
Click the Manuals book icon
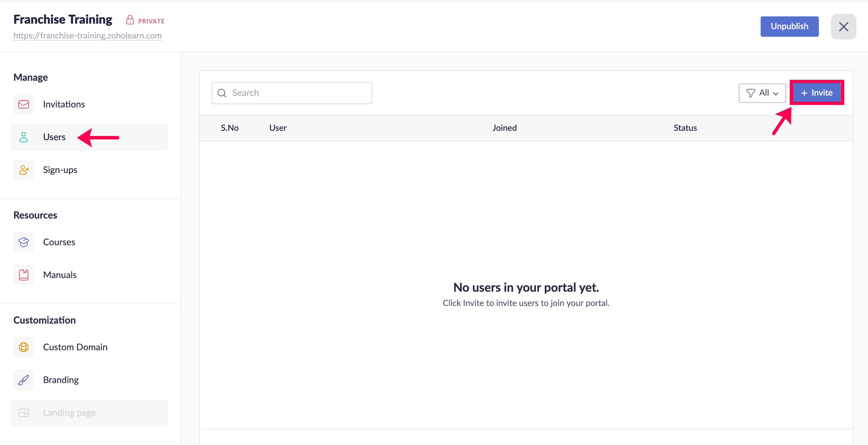(x=24, y=275)
